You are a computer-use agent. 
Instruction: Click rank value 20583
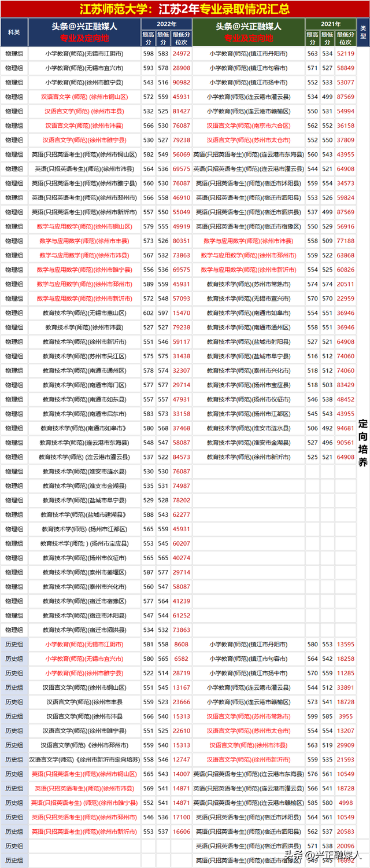(x=346, y=832)
